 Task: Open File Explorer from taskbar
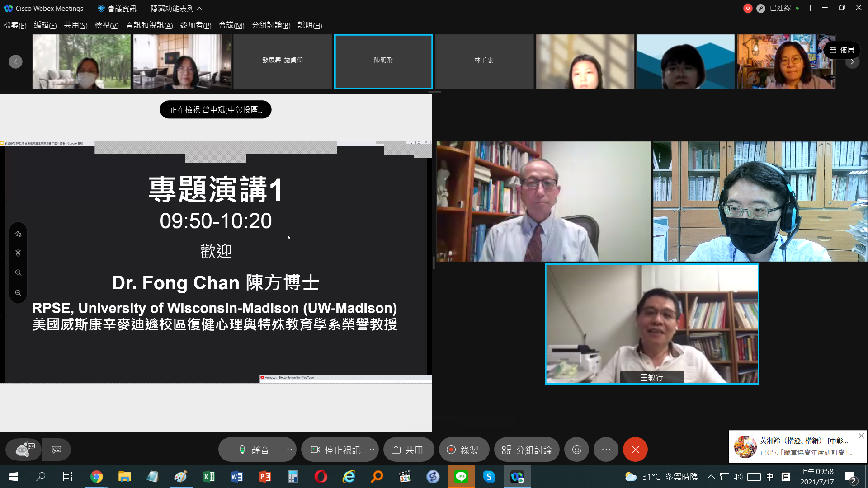pos(124,477)
